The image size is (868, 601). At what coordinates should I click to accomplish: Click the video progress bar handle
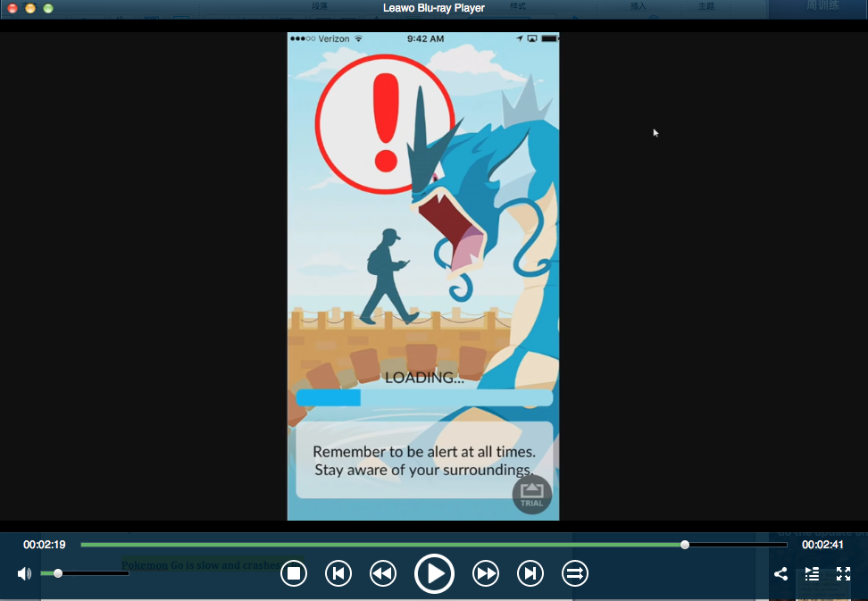point(685,545)
